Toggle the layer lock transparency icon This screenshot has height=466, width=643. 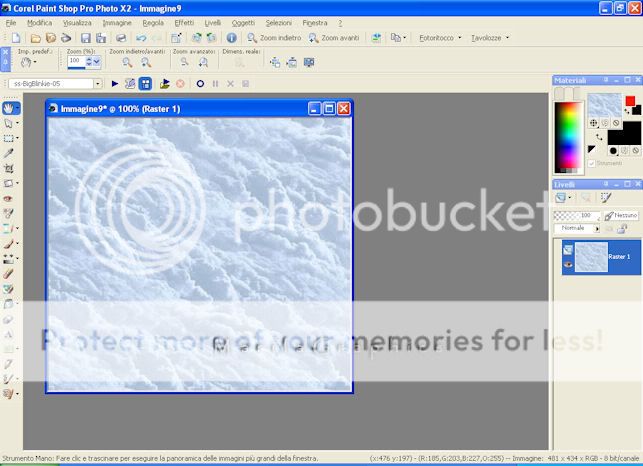click(x=622, y=229)
